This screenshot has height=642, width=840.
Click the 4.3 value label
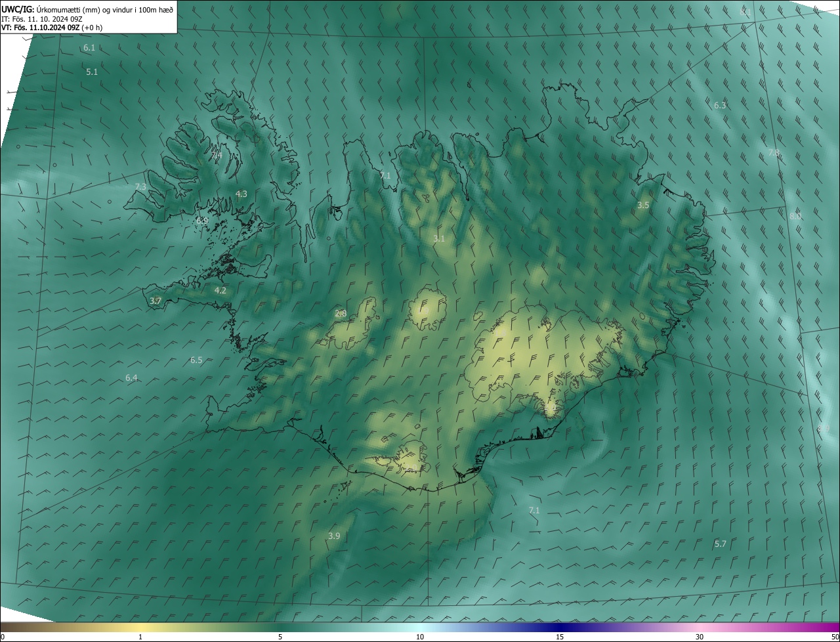[x=241, y=194]
